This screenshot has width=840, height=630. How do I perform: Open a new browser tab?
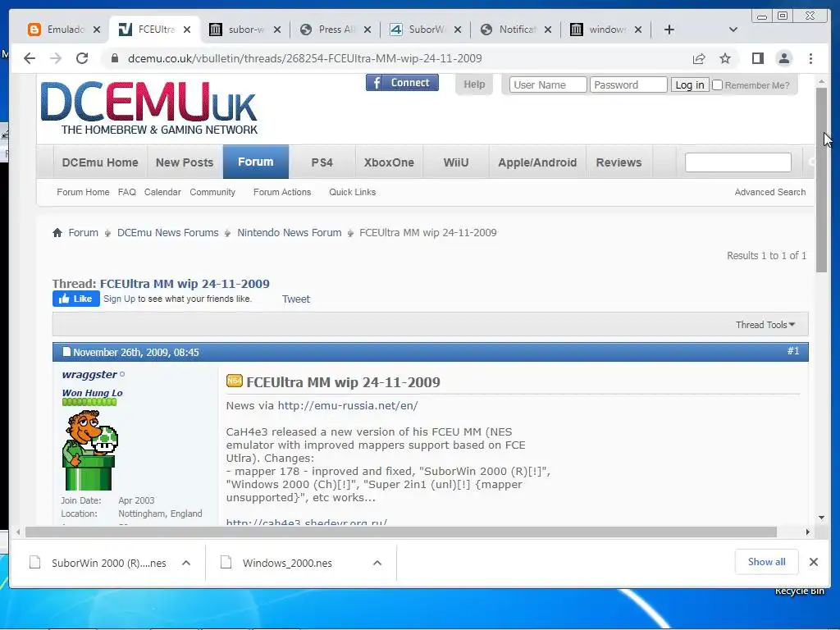tap(669, 30)
